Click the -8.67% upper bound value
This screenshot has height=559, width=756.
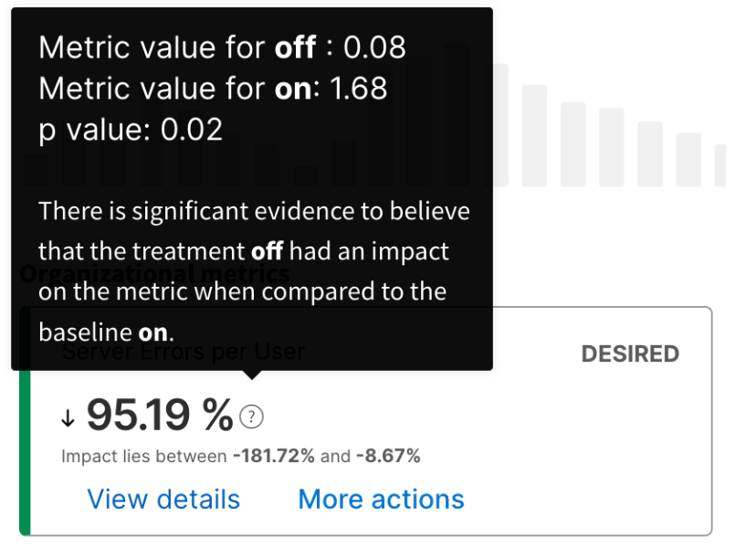388,456
